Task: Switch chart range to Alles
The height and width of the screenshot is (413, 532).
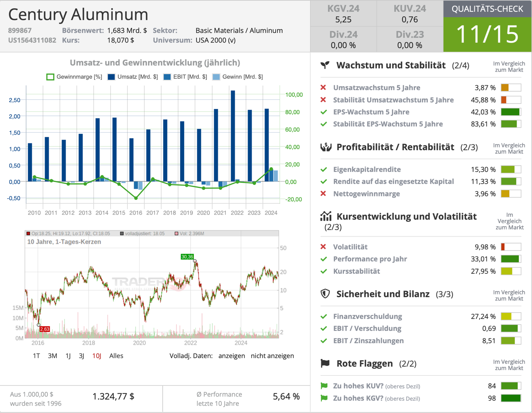Action: [x=116, y=356]
